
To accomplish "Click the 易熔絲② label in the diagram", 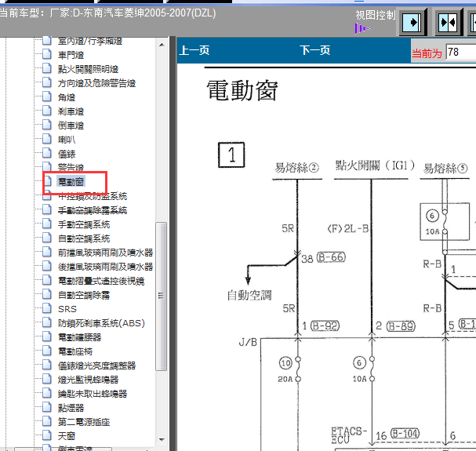I will [x=297, y=168].
